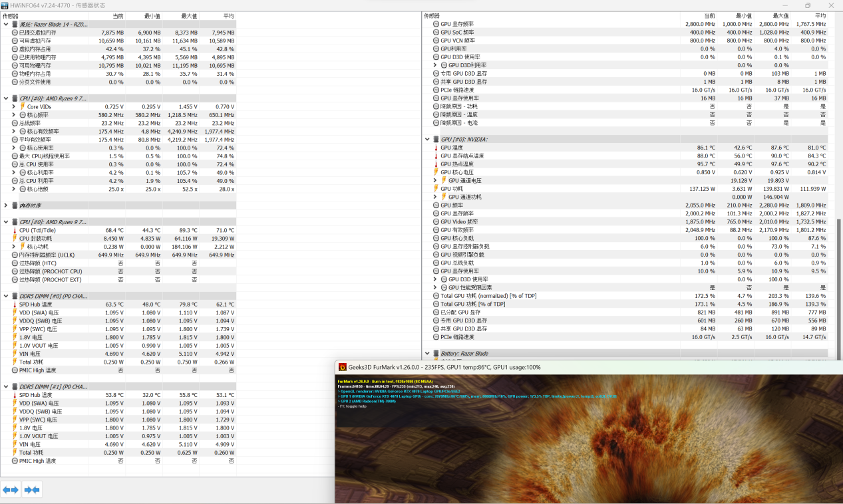Click chip icon of DDR5 DIMM [#0]

(x=15, y=296)
